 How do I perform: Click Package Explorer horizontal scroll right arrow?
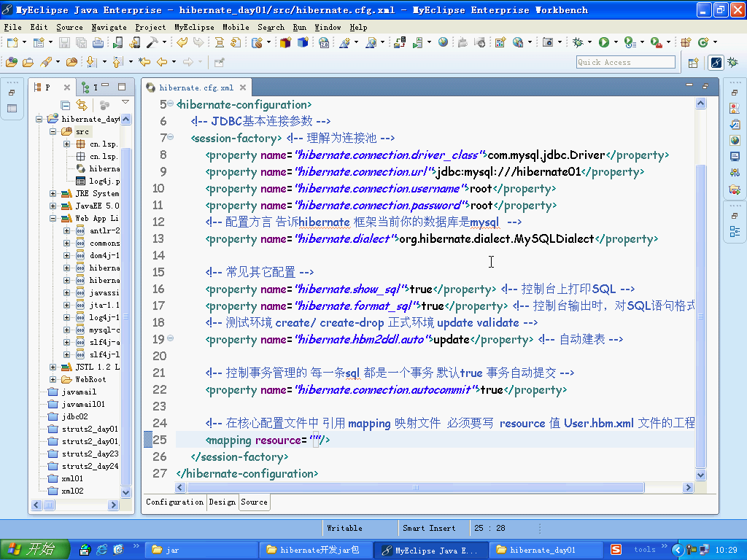click(113, 505)
